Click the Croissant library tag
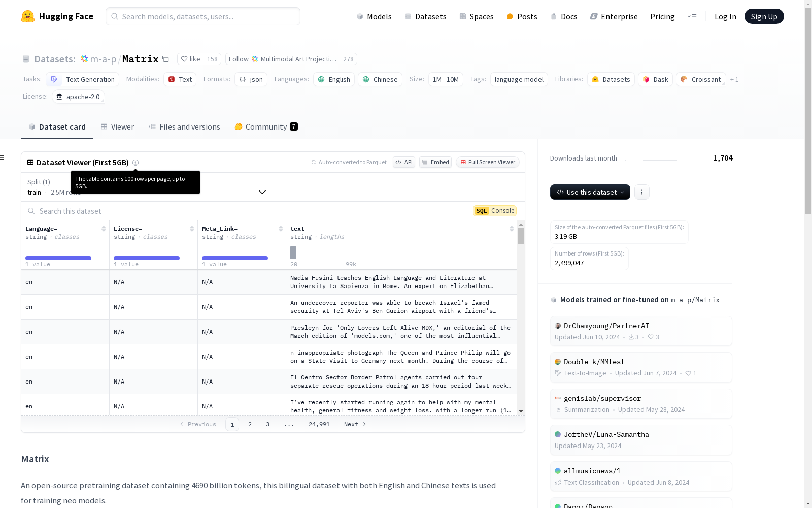This screenshot has width=812, height=508. tap(701, 79)
